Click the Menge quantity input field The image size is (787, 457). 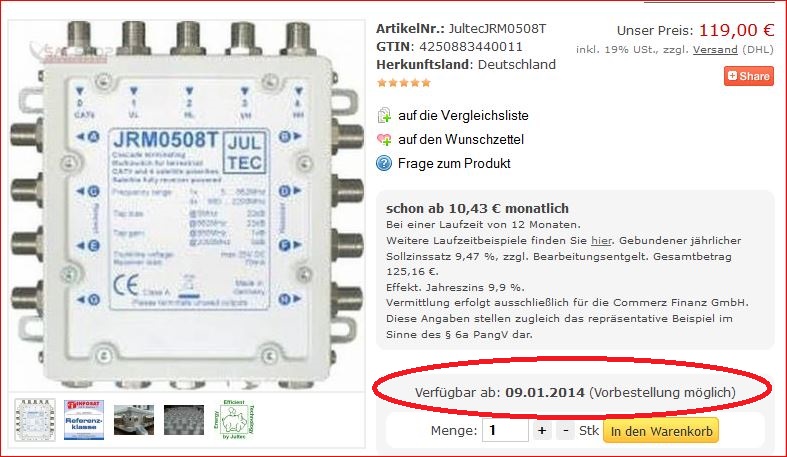pyautogui.click(x=505, y=430)
